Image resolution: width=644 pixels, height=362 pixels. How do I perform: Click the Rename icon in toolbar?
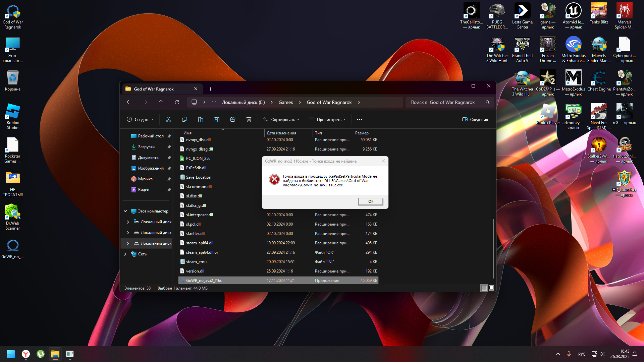[x=217, y=119]
